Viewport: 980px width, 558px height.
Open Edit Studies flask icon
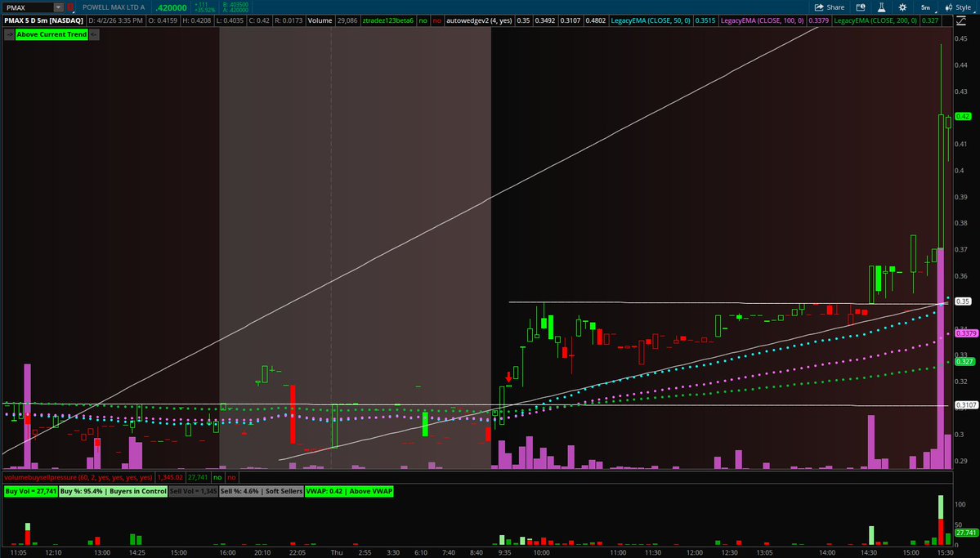click(x=881, y=7)
